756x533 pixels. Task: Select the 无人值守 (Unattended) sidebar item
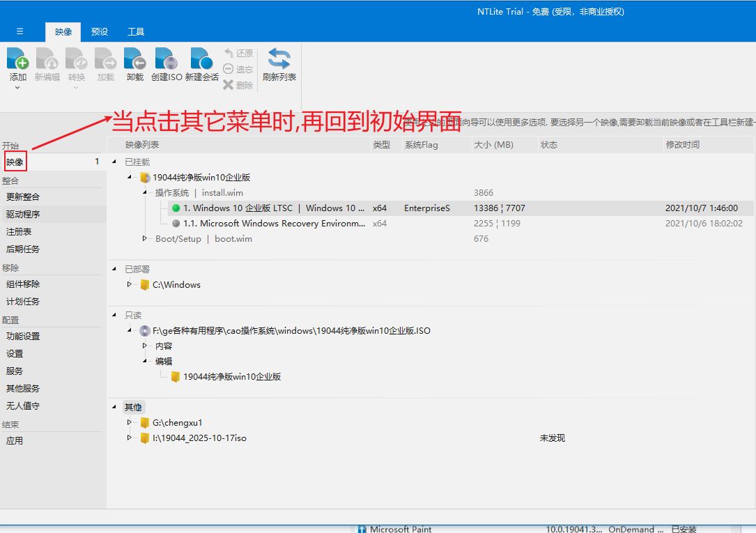23,406
